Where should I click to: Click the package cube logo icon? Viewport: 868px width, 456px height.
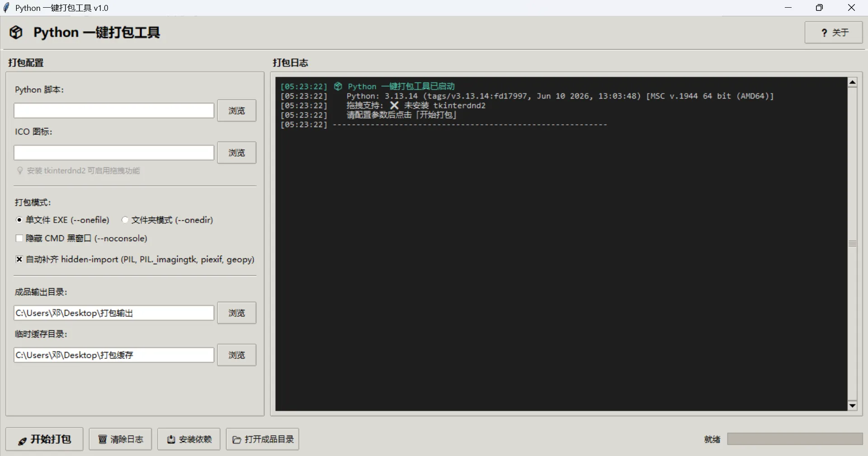pos(16,33)
